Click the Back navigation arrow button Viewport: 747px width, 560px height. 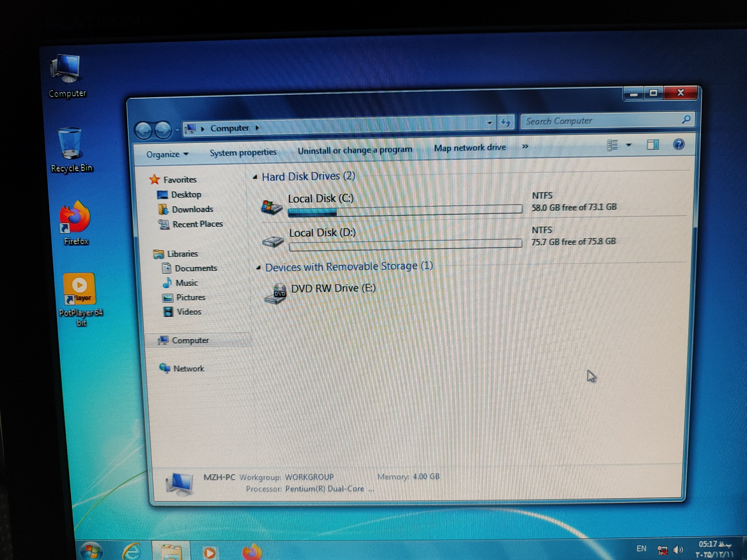(144, 130)
